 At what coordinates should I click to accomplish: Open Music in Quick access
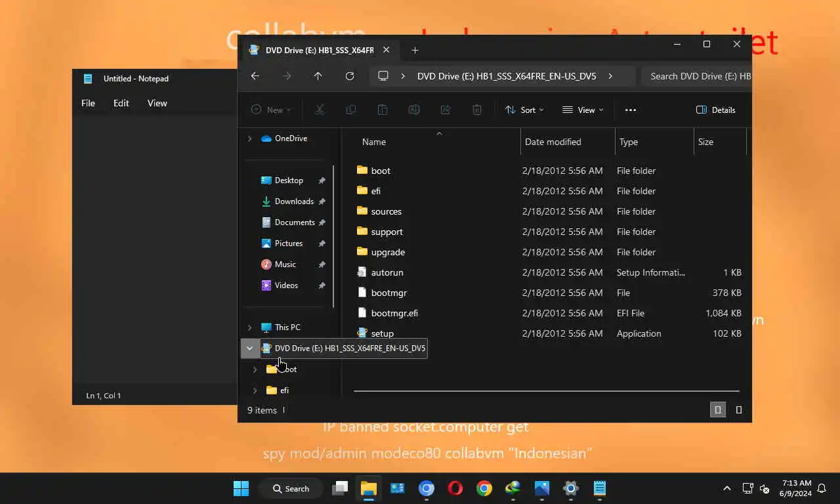click(x=285, y=264)
